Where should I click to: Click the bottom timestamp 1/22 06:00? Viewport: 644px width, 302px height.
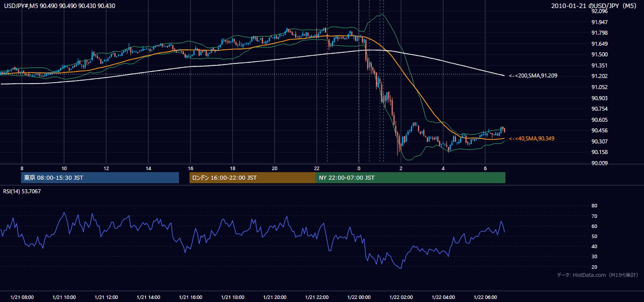tap(485, 297)
